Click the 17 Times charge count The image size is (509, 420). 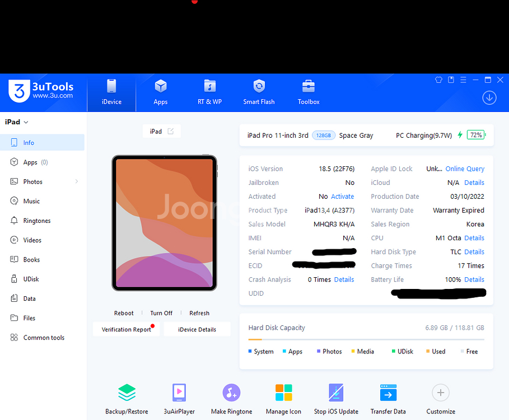(x=471, y=266)
